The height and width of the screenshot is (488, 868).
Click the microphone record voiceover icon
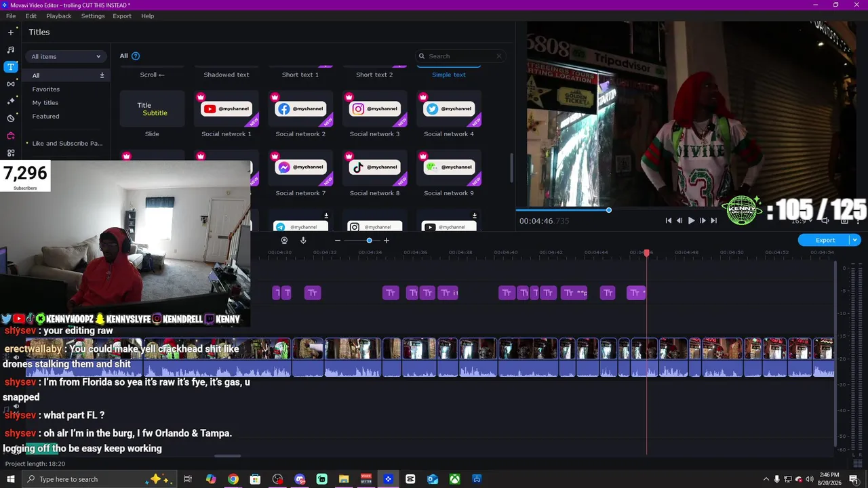tap(303, 240)
